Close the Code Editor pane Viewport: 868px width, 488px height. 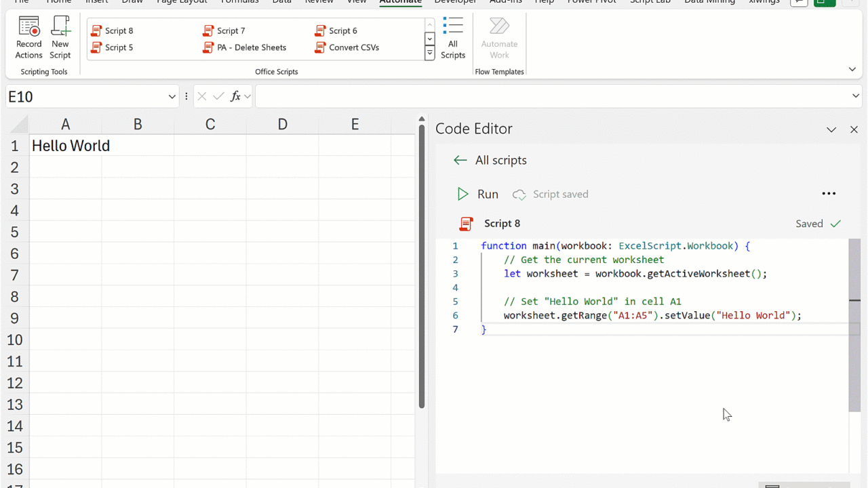pos(854,129)
